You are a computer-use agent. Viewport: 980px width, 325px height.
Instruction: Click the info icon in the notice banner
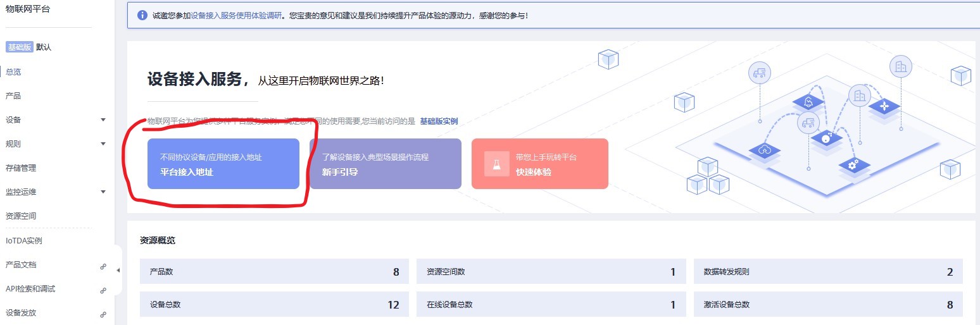coord(142,15)
